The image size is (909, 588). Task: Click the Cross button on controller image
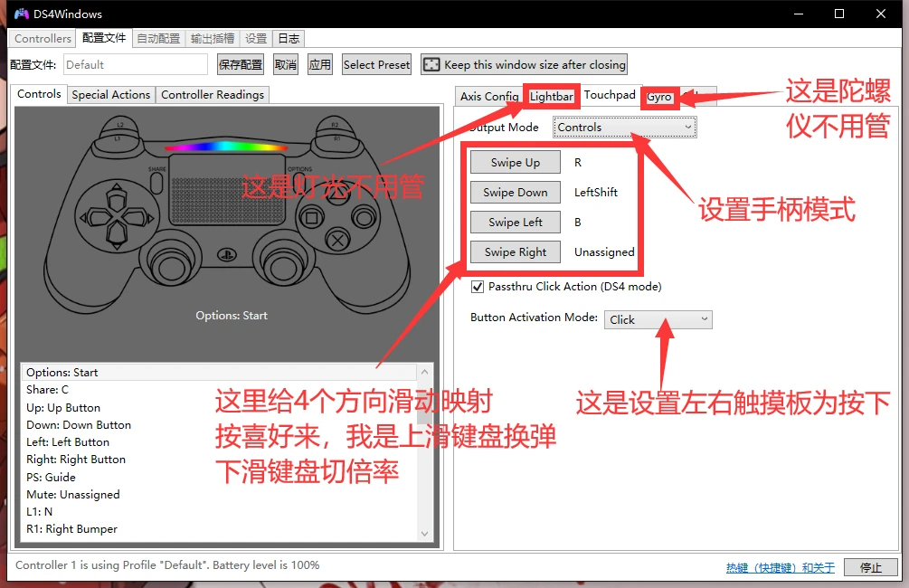pos(338,240)
